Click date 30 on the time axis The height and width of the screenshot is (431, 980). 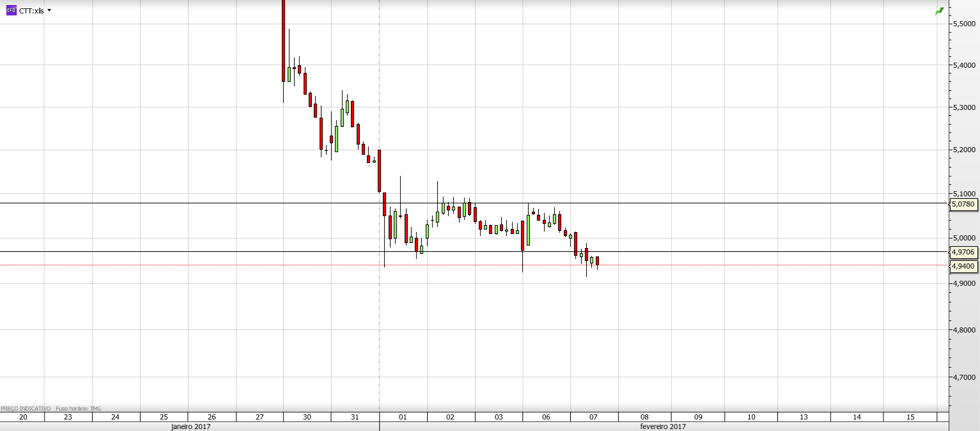coord(307,417)
